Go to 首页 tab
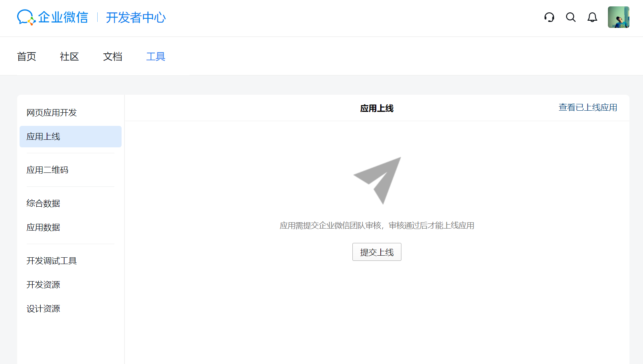This screenshot has height=364, width=643. coord(27,57)
